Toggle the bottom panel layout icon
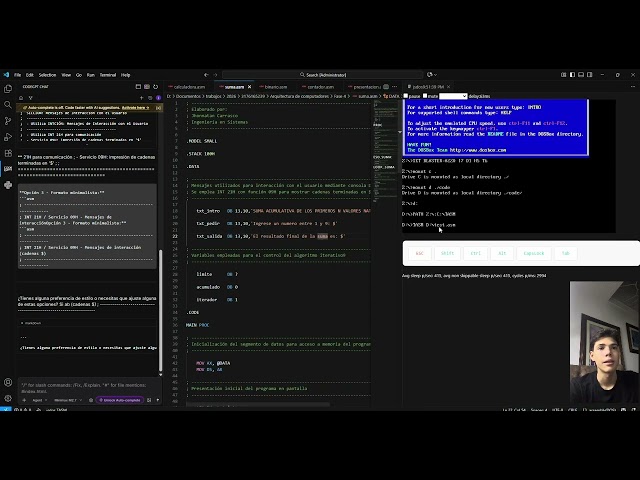This screenshot has width=640, height=480. [x=581, y=75]
